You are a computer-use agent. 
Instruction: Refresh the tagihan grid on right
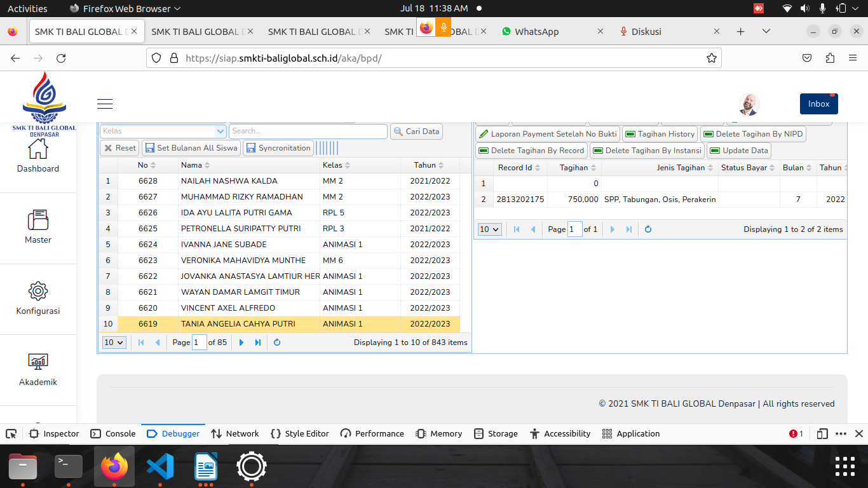(648, 229)
